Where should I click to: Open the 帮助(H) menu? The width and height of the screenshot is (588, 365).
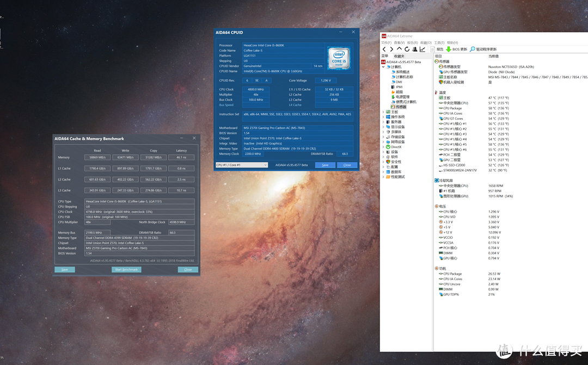click(x=452, y=43)
